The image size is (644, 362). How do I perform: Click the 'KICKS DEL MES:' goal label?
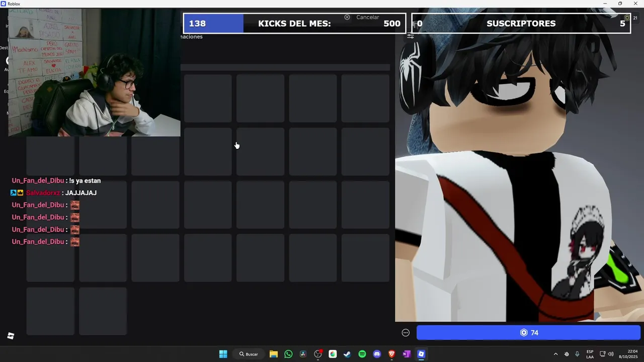294,24
